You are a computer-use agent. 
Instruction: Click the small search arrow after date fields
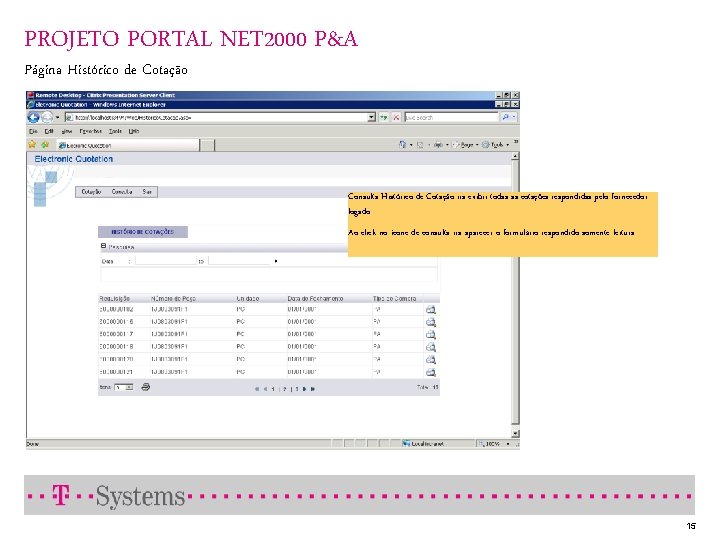(276, 261)
